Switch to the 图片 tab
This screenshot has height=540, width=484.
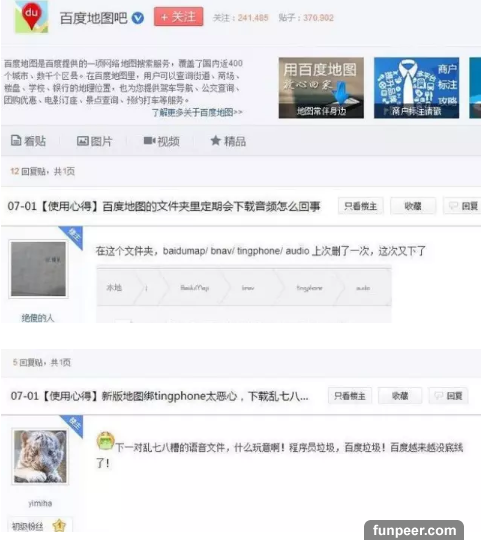coord(94,141)
